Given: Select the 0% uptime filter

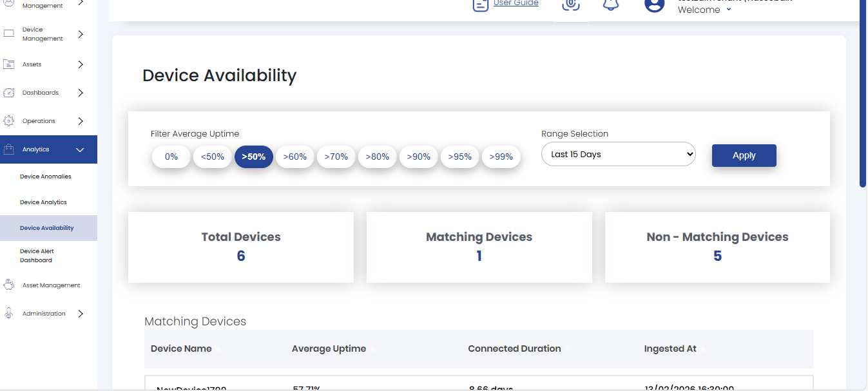Looking at the screenshot, I should click(171, 157).
